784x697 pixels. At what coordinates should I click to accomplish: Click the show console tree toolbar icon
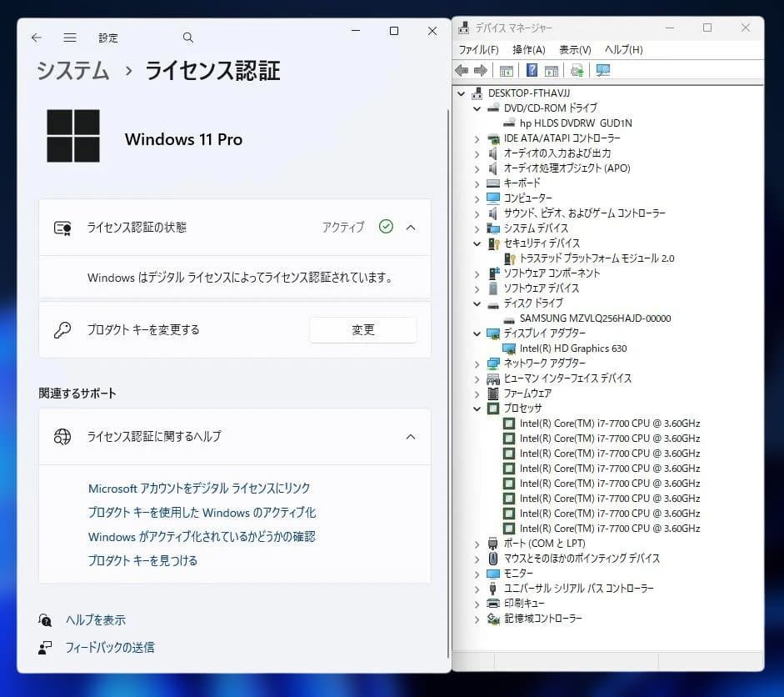[x=505, y=70]
